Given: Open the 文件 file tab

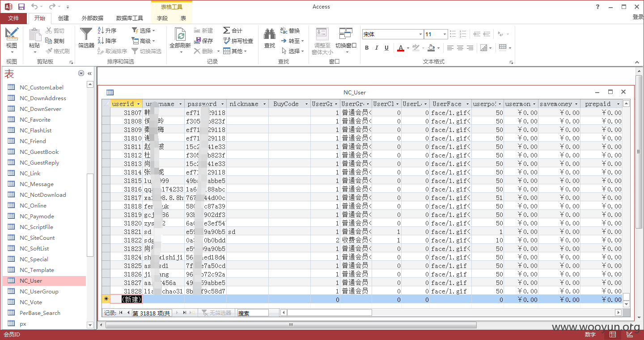Looking at the screenshot, I should pos(13,18).
